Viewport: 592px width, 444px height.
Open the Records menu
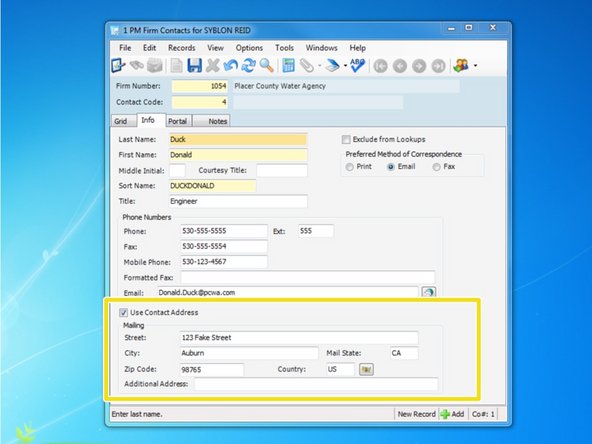coord(182,48)
